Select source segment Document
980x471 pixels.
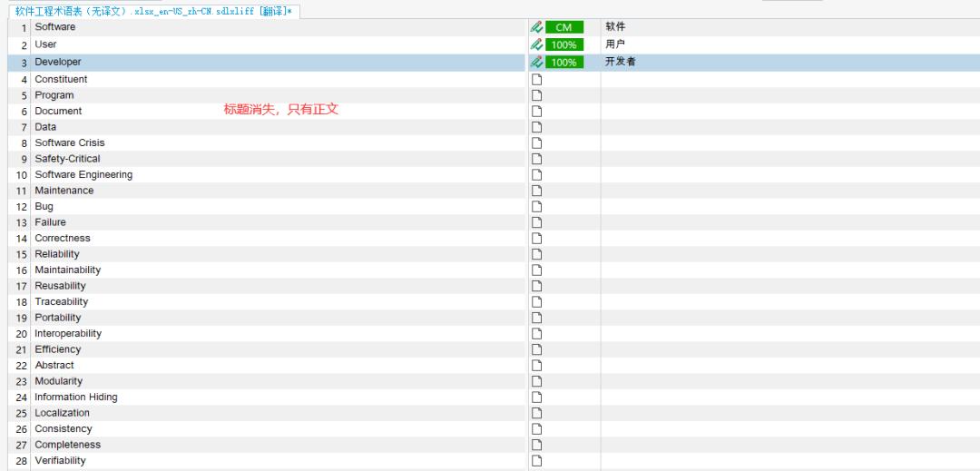coord(58,112)
